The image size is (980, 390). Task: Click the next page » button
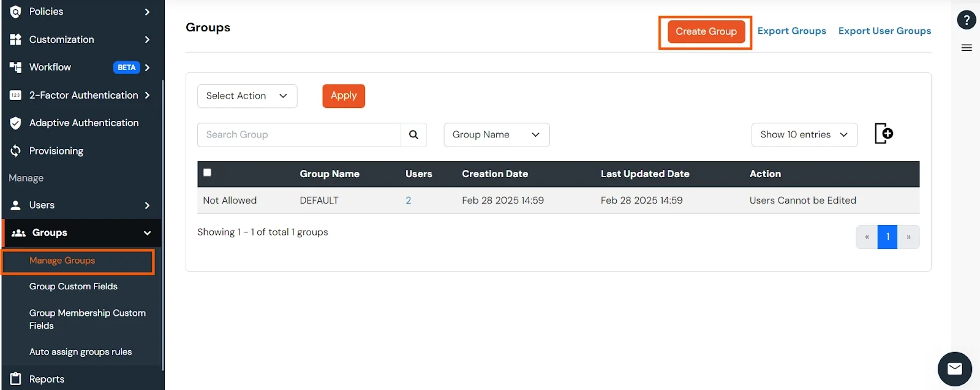tap(908, 237)
